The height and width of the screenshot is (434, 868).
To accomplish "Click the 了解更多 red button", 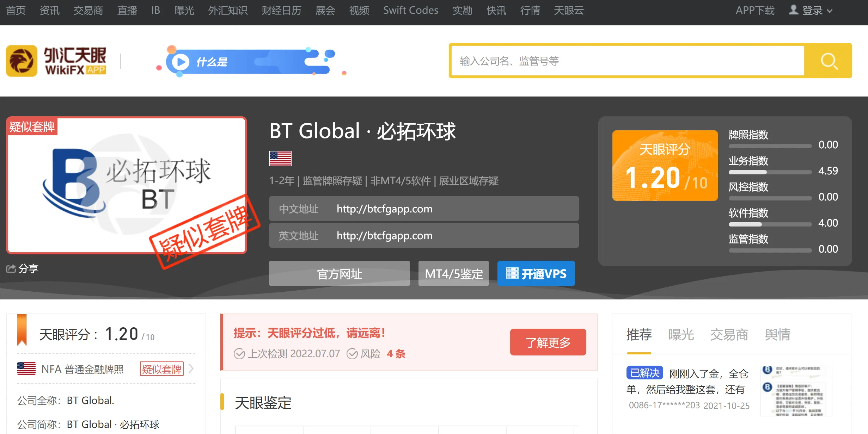I will click(x=548, y=342).
